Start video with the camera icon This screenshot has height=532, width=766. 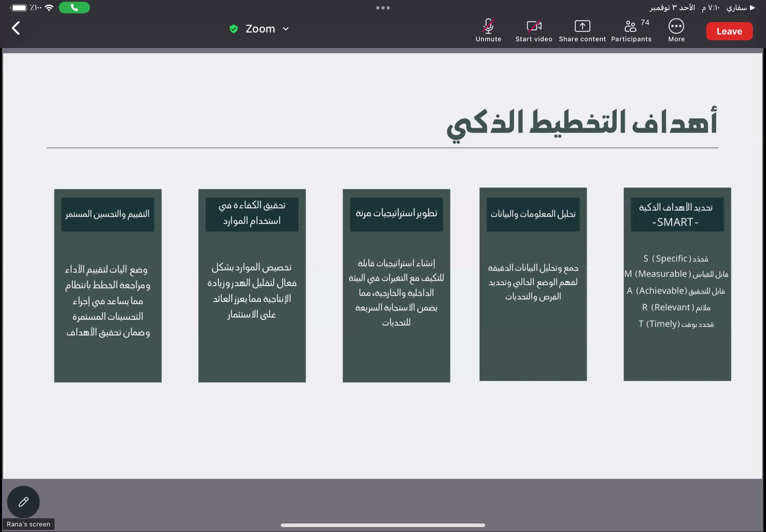[533, 31]
